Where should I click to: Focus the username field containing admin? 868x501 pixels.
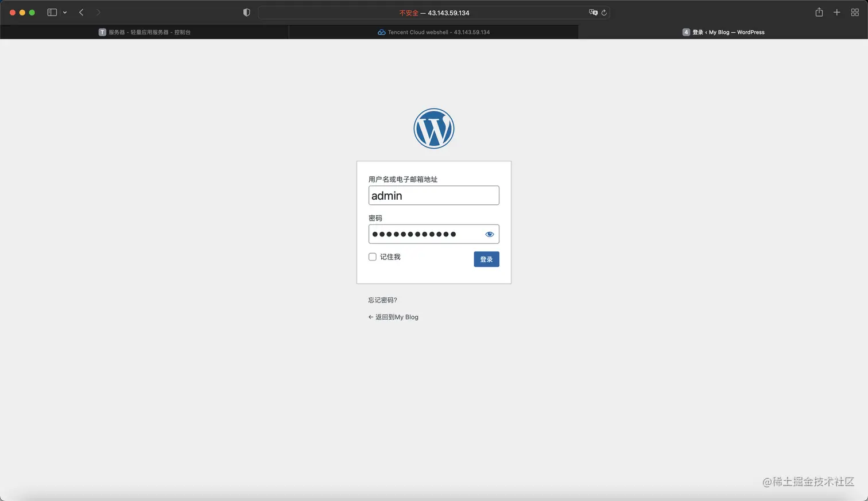(x=433, y=195)
